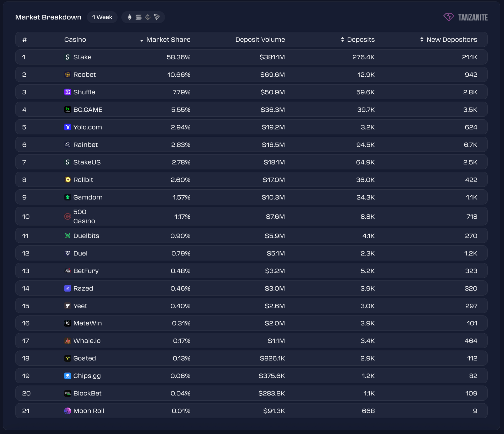Open the 1 Week timeframe dropdown
The image size is (504, 434).
[102, 17]
